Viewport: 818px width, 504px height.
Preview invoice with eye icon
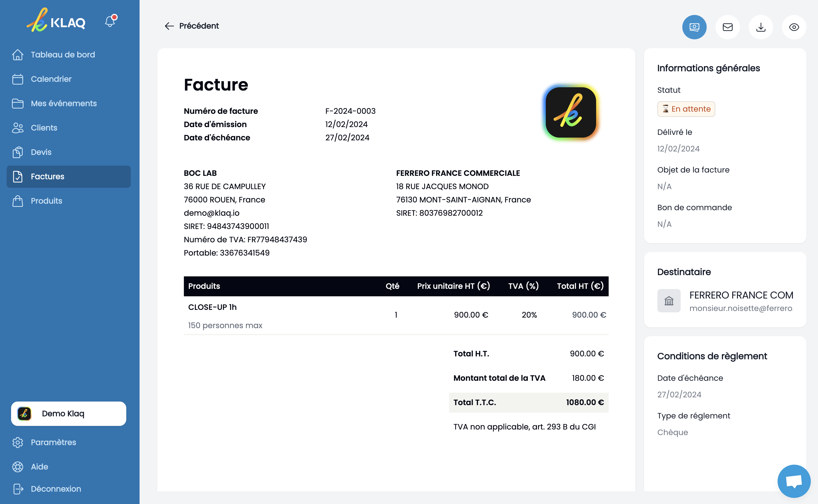(x=794, y=27)
